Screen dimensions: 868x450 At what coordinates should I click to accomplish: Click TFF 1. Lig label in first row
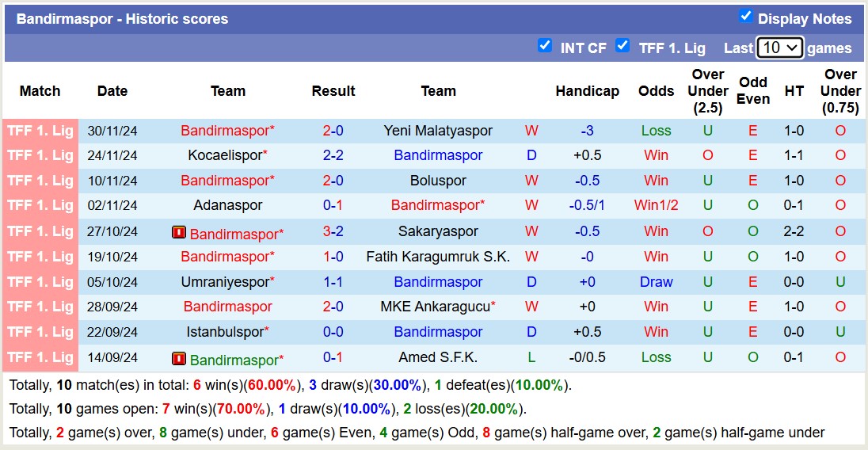click(x=40, y=131)
